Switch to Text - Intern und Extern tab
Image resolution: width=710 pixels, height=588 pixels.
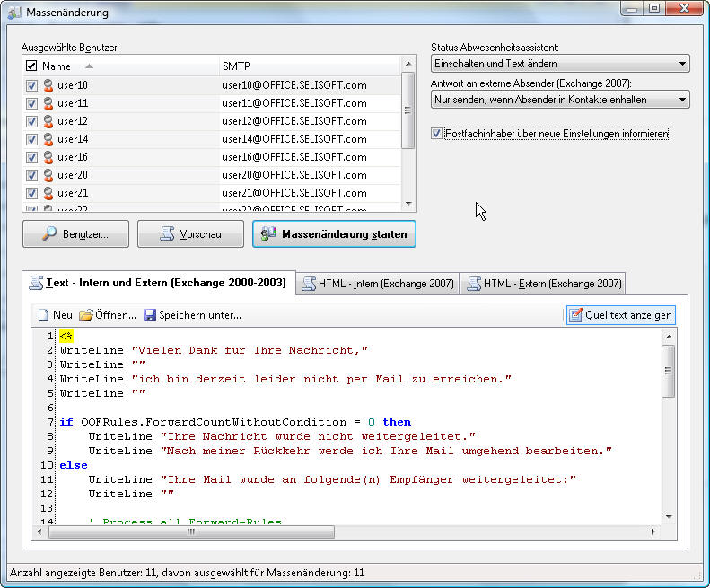pyautogui.click(x=159, y=283)
